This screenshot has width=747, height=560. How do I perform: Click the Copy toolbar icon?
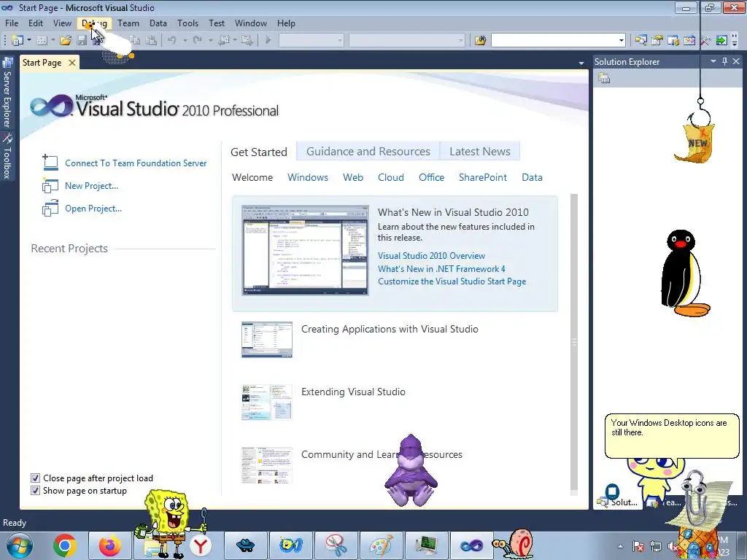point(135,41)
